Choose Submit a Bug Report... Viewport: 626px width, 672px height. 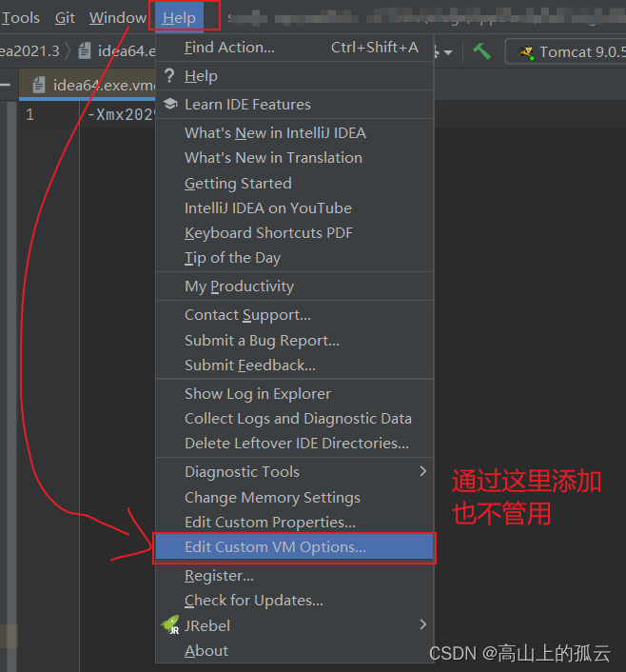tap(294, 341)
